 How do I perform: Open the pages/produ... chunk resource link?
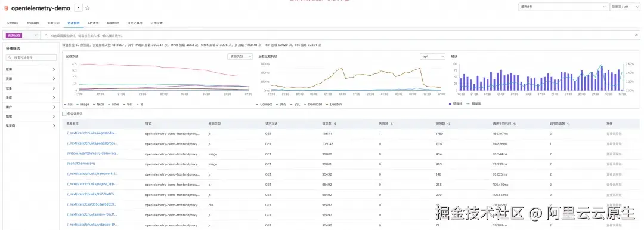coord(92,143)
